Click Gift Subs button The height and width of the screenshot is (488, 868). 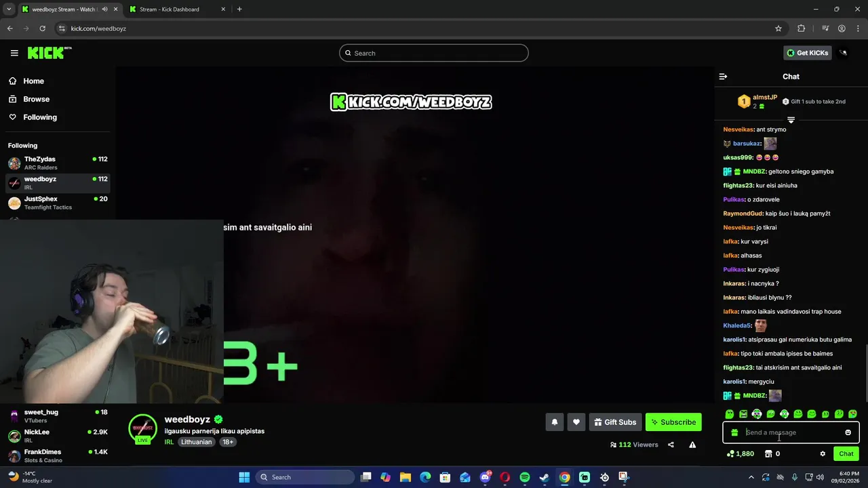click(x=615, y=422)
